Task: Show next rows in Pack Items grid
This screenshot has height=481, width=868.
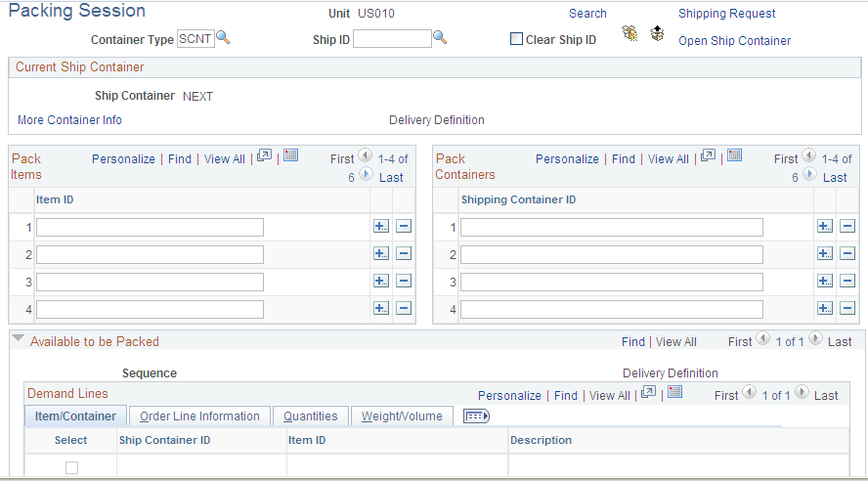Action: (366, 174)
